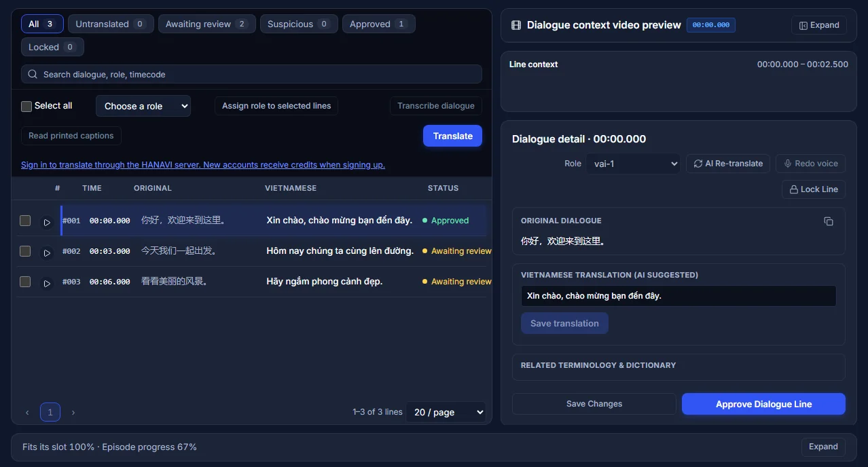This screenshot has width=868, height=467.
Task: Click timecode 00:06.000
Action: [x=110, y=282]
